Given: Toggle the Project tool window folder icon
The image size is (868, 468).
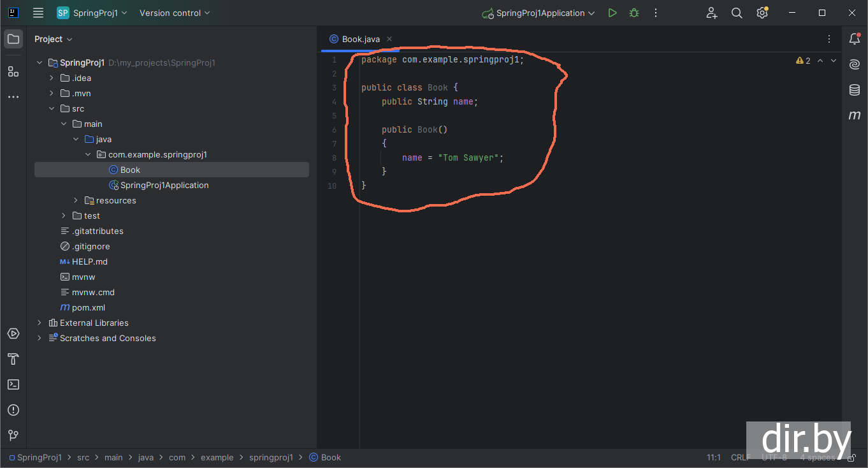Looking at the screenshot, I should (13, 39).
